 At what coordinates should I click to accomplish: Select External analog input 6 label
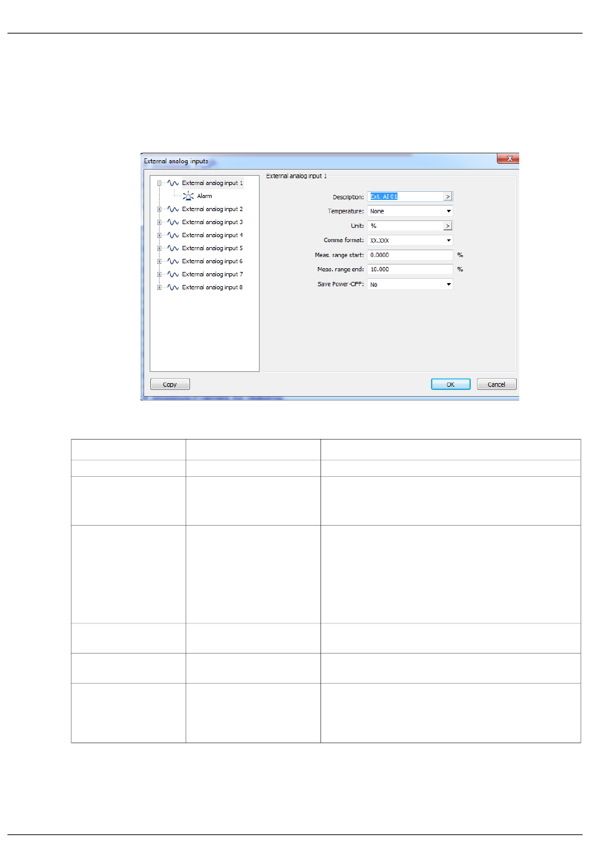(x=212, y=261)
